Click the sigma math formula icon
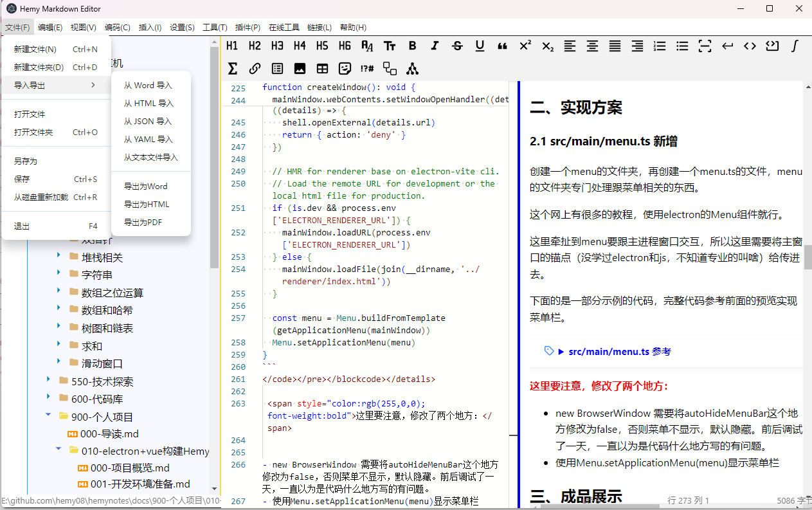The width and height of the screenshot is (812, 510). point(233,68)
